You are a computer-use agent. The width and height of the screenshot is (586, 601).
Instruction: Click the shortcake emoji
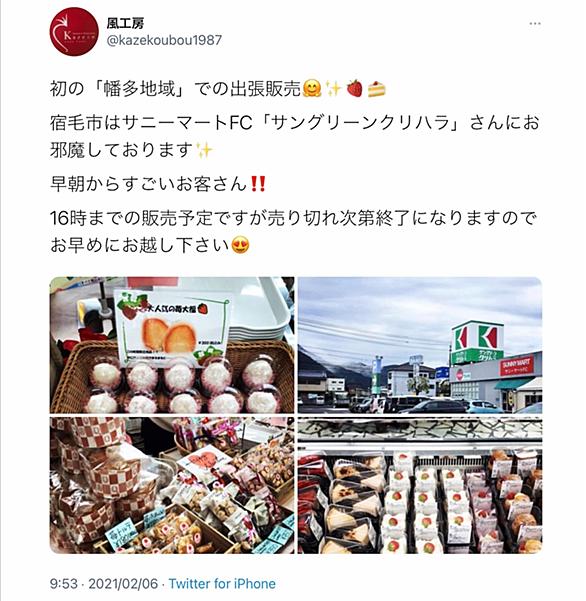tap(377, 89)
